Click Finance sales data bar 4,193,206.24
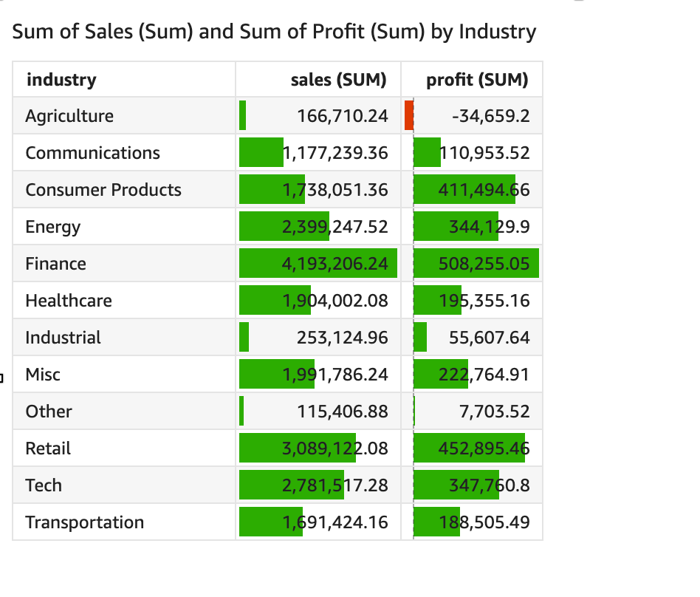This screenshot has height=597, width=700. coord(318,264)
